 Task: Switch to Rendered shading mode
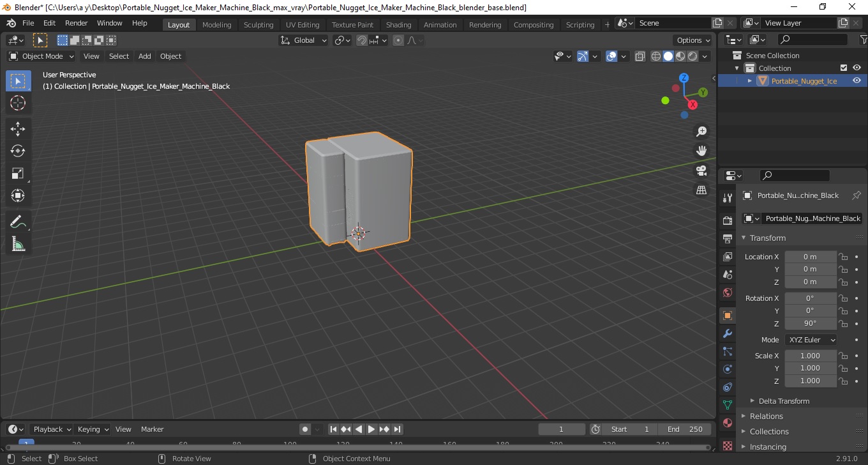(x=692, y=56)
